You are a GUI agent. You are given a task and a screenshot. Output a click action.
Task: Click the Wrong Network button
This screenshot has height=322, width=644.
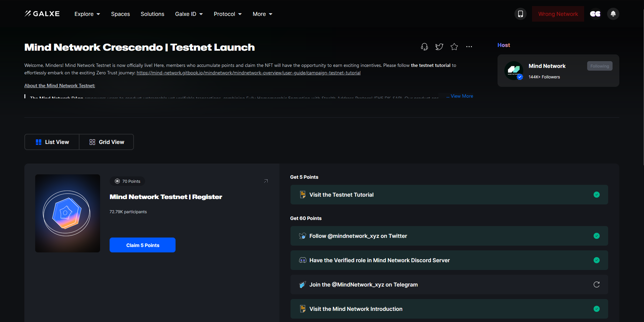tap(558, 14)
